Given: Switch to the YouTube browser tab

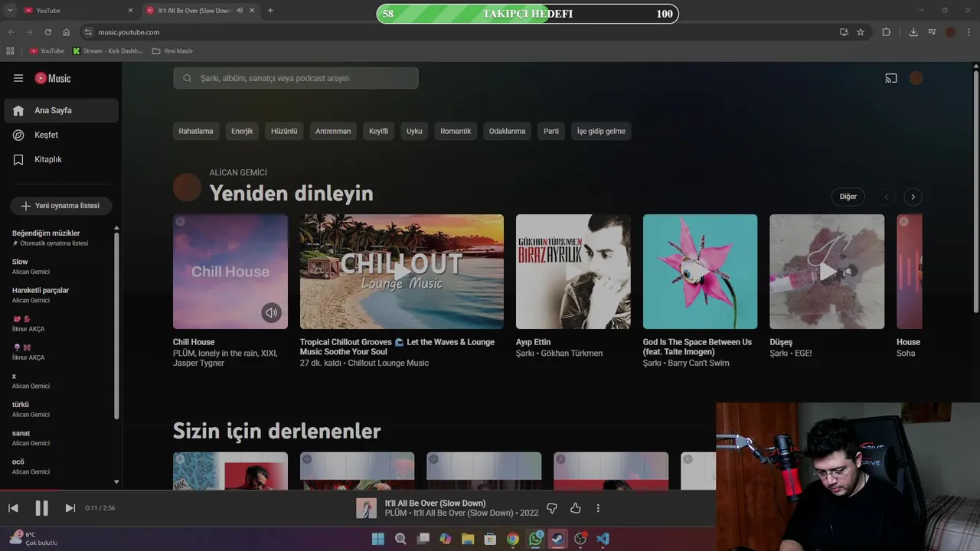Looking at the screenshot, I should point(77,10).
